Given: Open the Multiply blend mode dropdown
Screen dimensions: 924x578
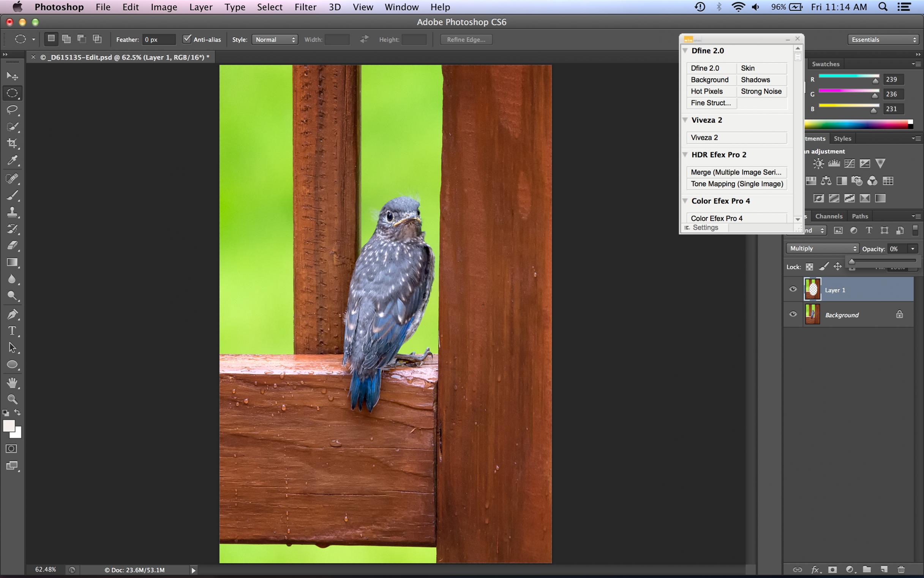Looking at the screenshot, I should tap(822, 249).
